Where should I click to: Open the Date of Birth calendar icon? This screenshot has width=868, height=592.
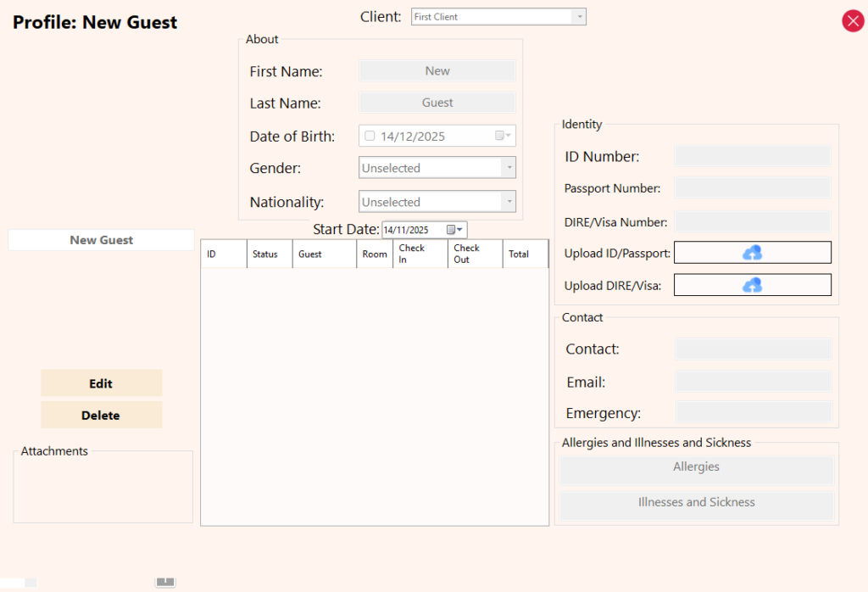coord(503,136)
